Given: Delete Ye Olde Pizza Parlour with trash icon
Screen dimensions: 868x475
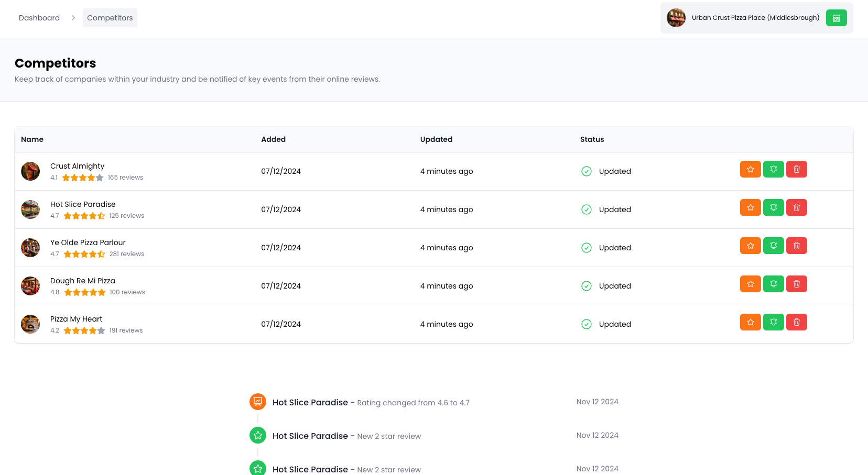Looking at the screenshot, I should click(x=796, y=246).
